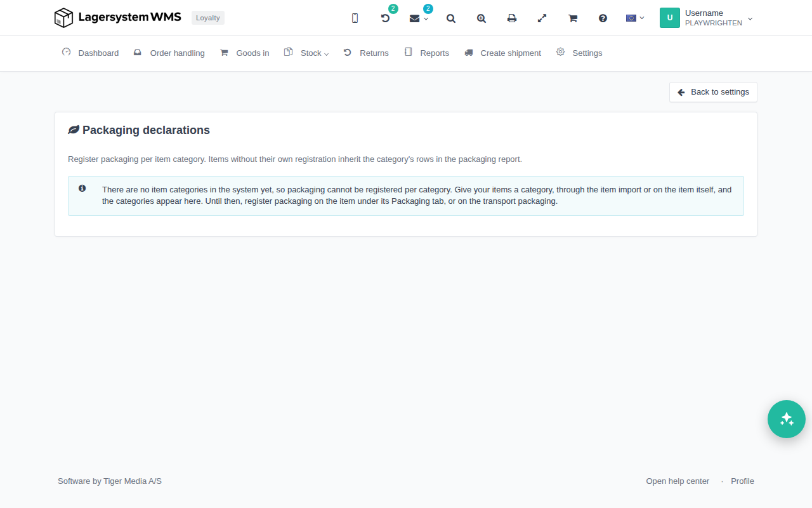The image size is (812, 508).
Task: Open the help question mark icon
Action: pyautogui.click(x=603, y=18)
